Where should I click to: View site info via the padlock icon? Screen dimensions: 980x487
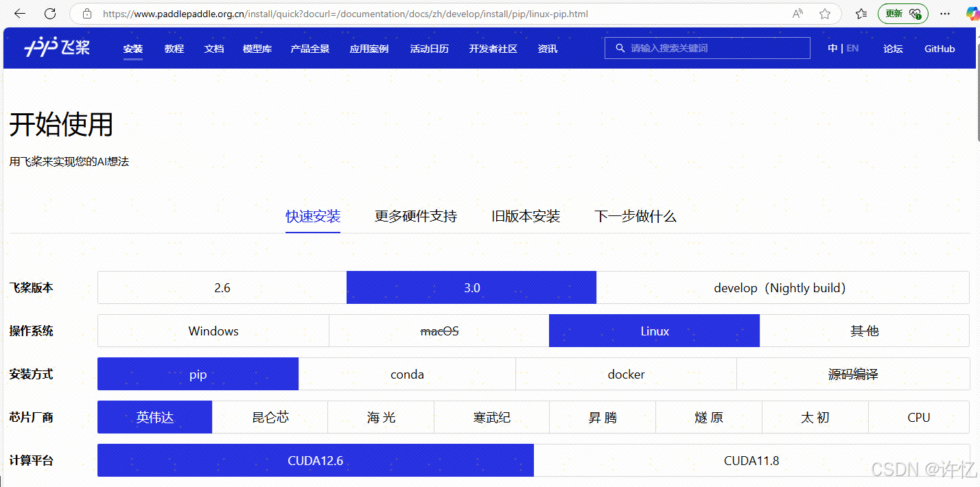point(86,14)
